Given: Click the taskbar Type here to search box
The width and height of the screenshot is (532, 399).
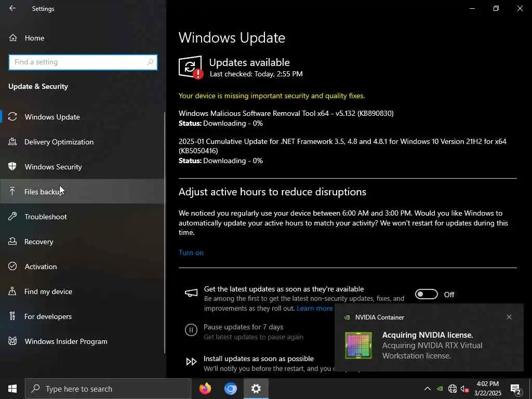Looking at the screenshot, I should [108, 389].
